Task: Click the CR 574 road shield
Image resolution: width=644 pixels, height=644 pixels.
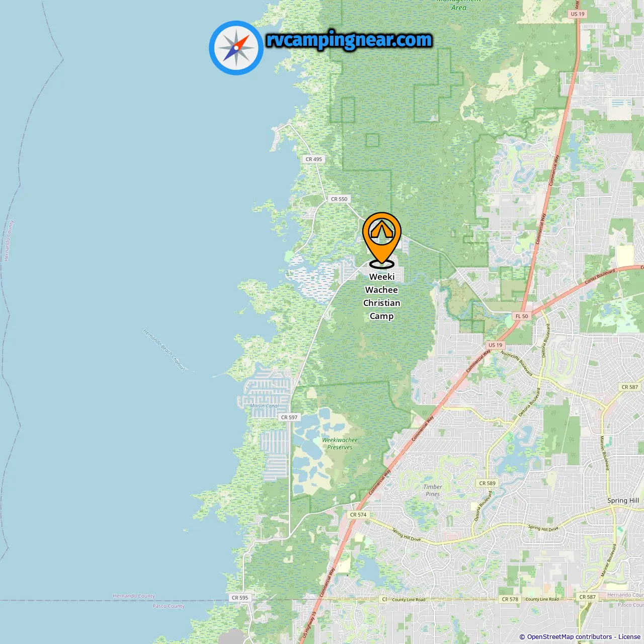Action: (358, 515)
